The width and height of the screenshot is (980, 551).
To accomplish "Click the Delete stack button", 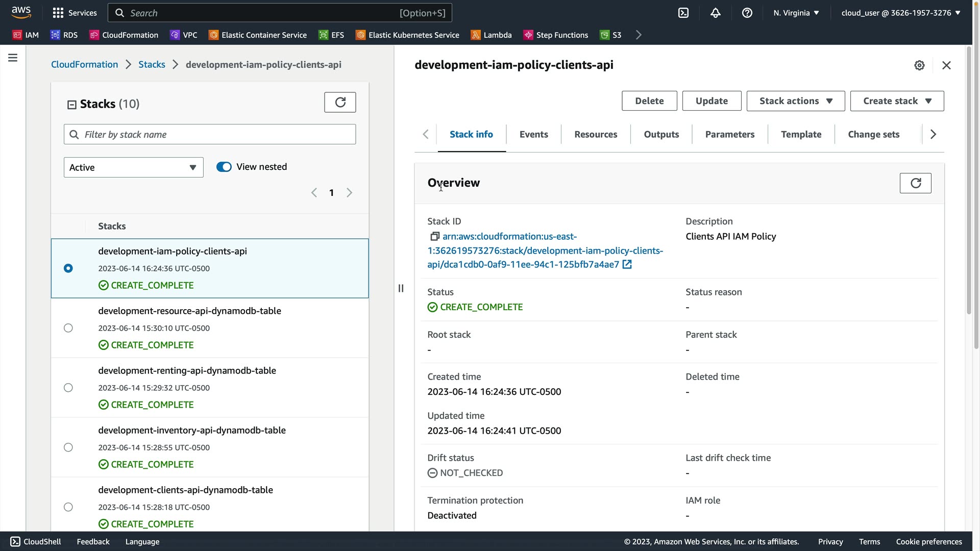I will pyautogui.click(x=649, y=101).
